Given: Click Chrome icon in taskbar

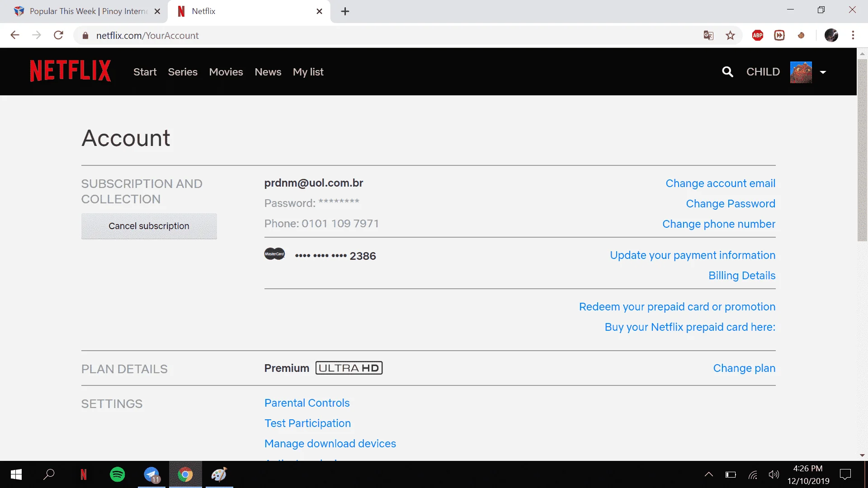Looking at the screenshot, I should 185,474.
